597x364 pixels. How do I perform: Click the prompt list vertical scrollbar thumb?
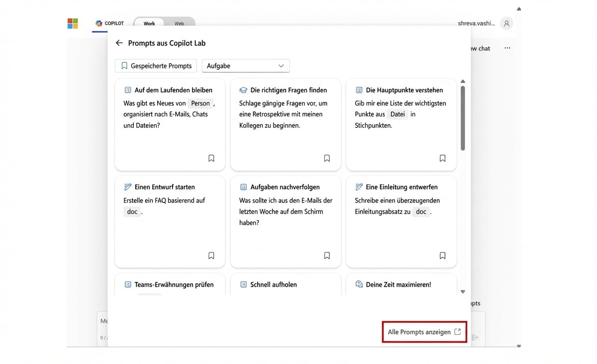point(463,118)
